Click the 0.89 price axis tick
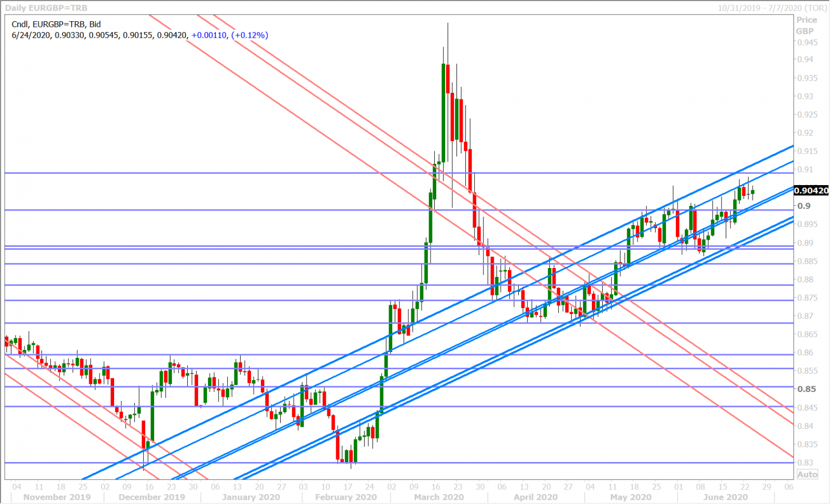The image size is (830, 504). click(x=805, y=243)
